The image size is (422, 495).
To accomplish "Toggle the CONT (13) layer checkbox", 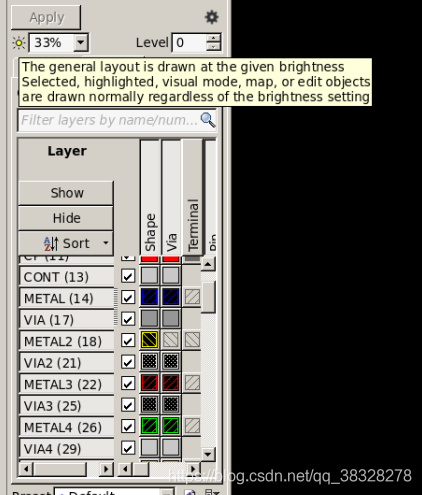I will point(128,276).
